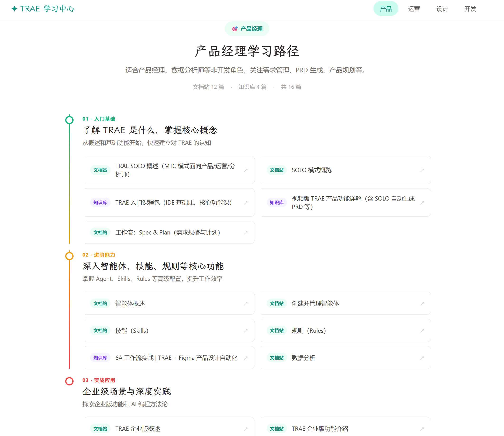Click arrow icon on TRAE 入门课程包 card
This screenshot has height=436, width=504.
(x=246, y=203)
